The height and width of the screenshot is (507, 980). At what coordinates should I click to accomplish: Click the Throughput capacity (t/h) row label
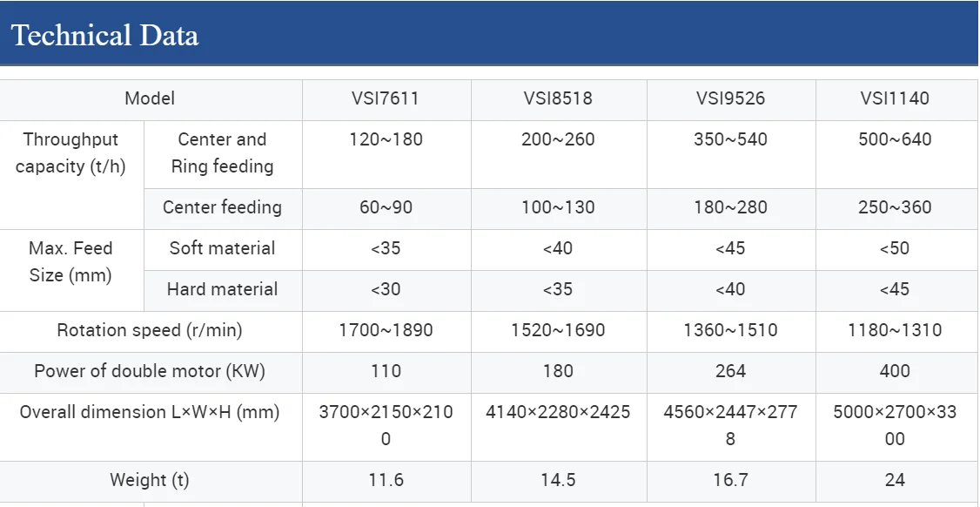tap(70, 152)
